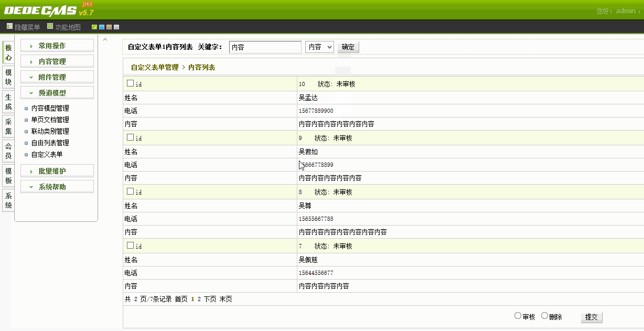
Task: Click the 隐藏菜单 hide menu icon
Action: (9, 26)
